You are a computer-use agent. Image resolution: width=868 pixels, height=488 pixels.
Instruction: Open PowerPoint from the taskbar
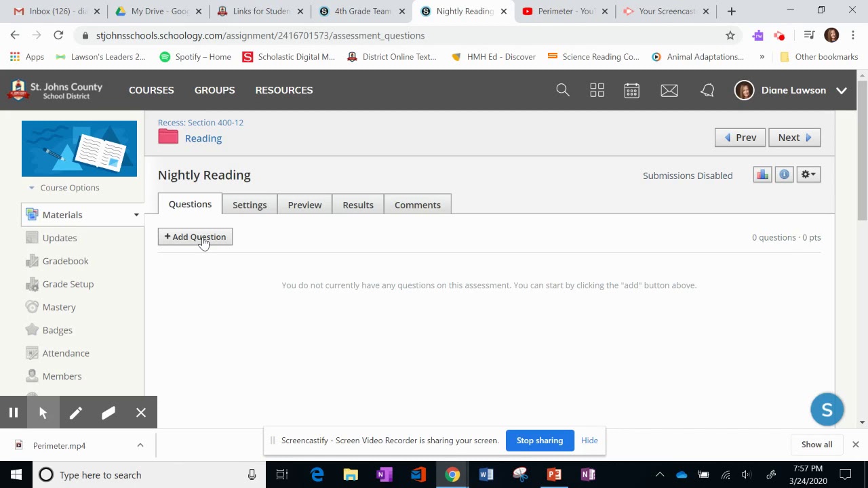pos(554,474)
